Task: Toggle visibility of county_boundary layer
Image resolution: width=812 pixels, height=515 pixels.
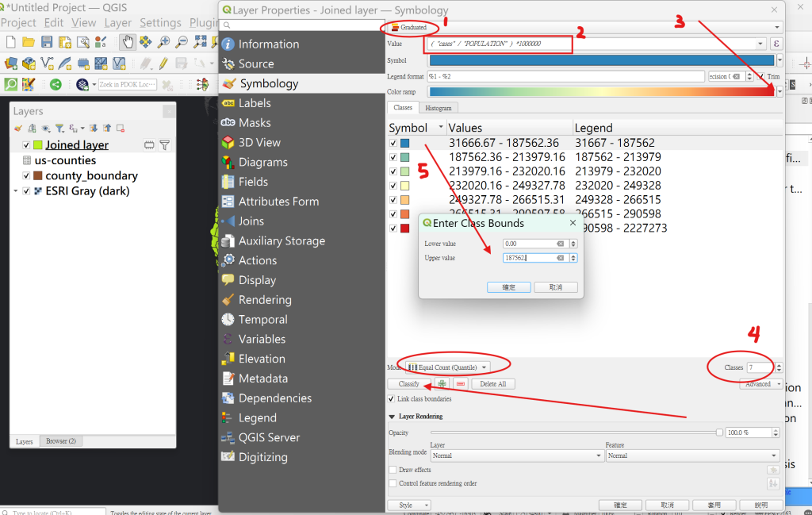Action: [x=26, y=175]
